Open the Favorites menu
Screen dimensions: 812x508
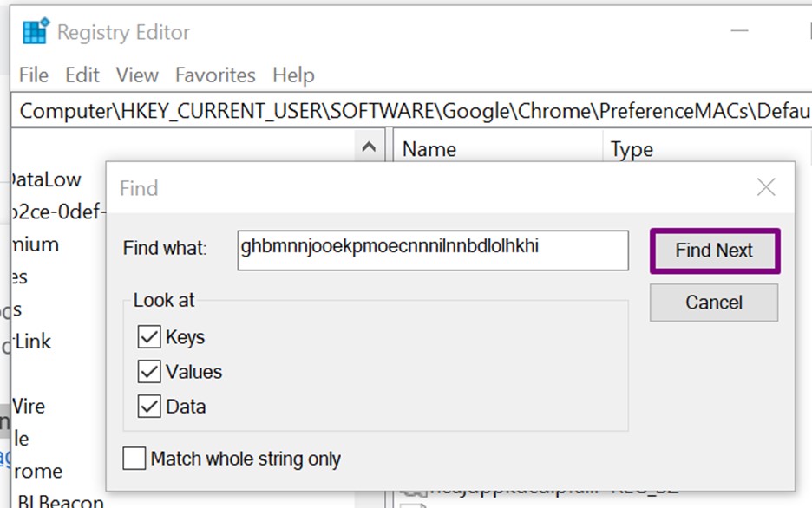pos(215,75)
